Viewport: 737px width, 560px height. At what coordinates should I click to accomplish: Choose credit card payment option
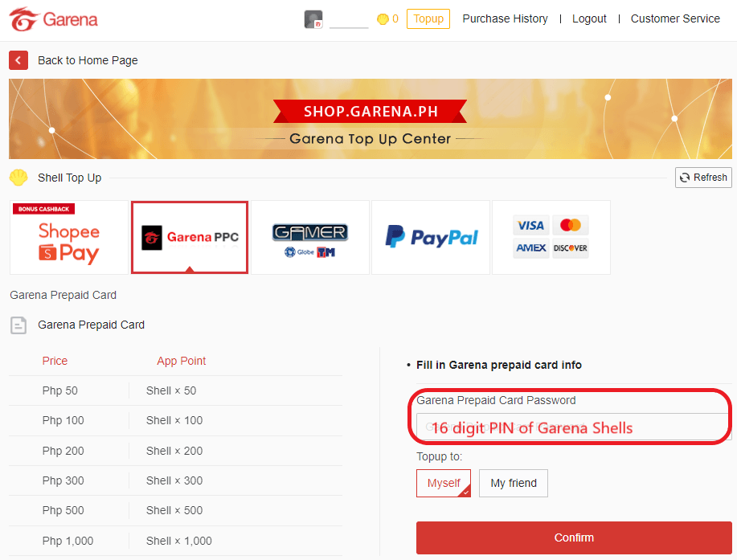point(551,237)
